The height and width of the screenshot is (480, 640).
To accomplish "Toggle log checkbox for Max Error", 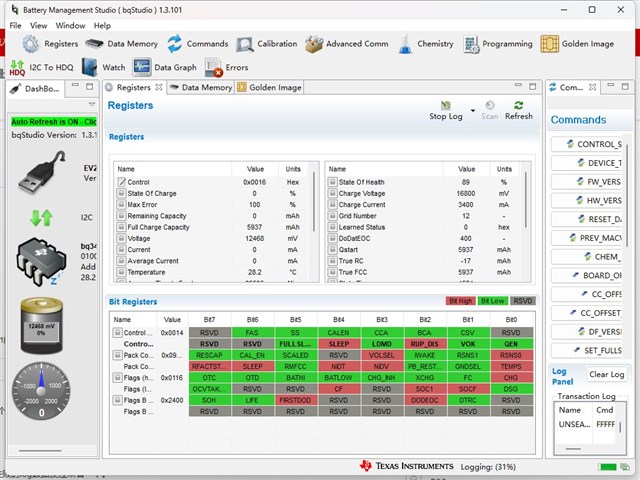I will tap(121, 204).
